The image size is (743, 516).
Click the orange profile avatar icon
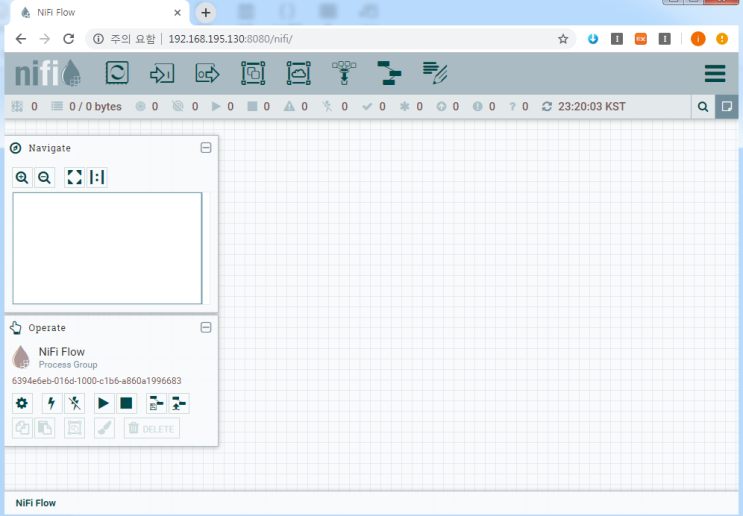[x=698, y=39]
